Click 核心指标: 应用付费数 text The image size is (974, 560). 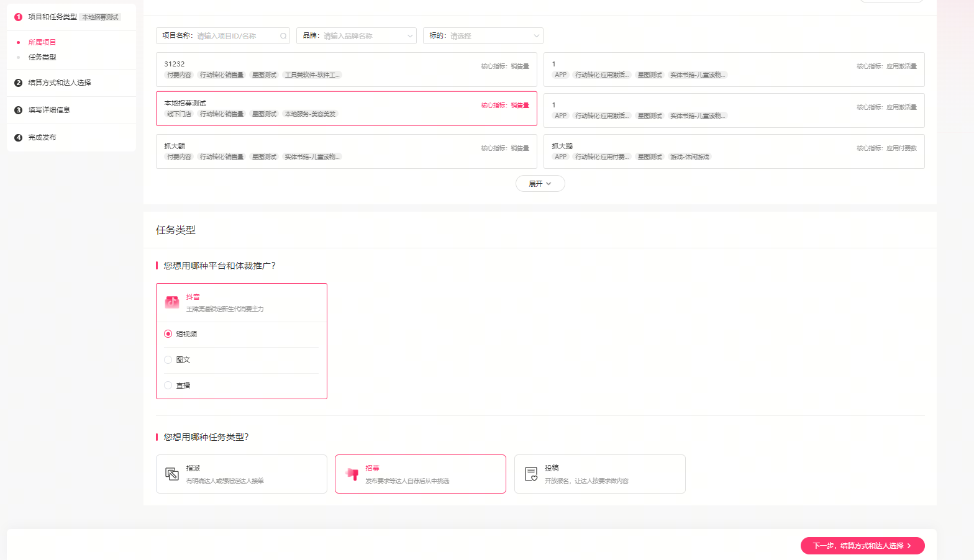coord(886,148)
